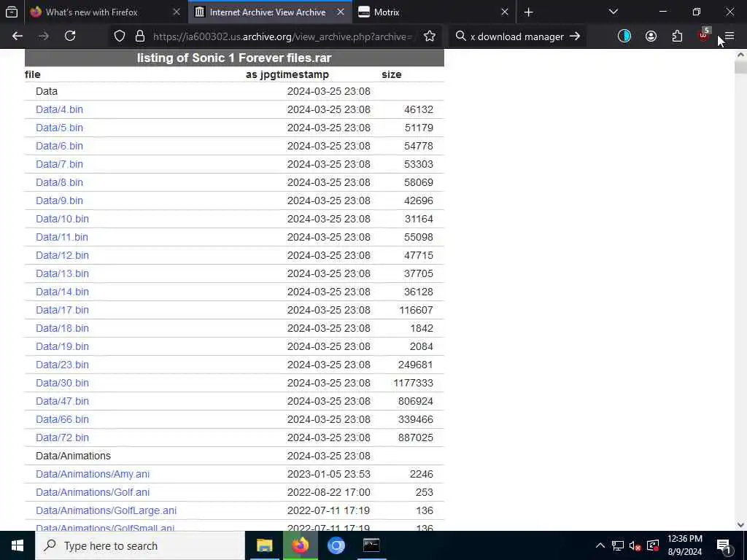Open the Chromium browser taskbar icon
This screenshot has width=747, height=560.
(x=336, y=545)
